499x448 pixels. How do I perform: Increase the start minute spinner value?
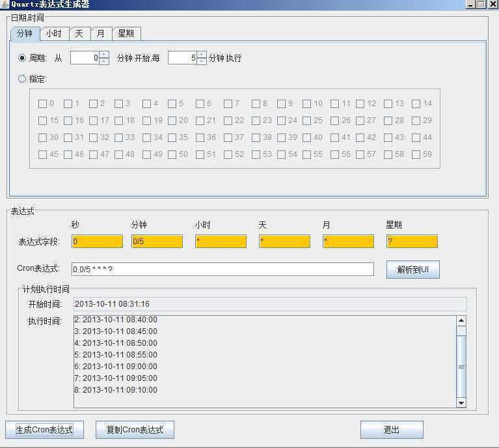(x=104, y=55)
